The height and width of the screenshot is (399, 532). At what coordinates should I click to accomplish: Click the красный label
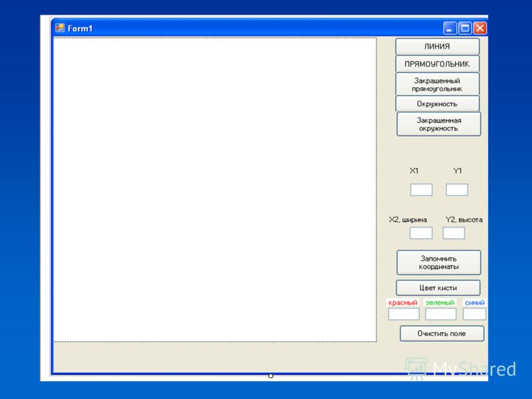pyautogui.click(x=403, y=303)
